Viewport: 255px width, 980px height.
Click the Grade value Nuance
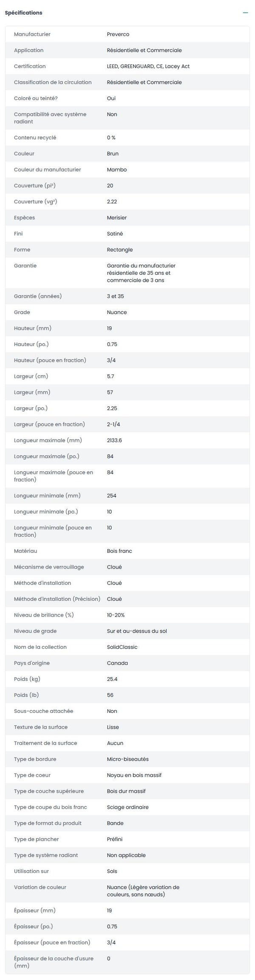point(116,312)
